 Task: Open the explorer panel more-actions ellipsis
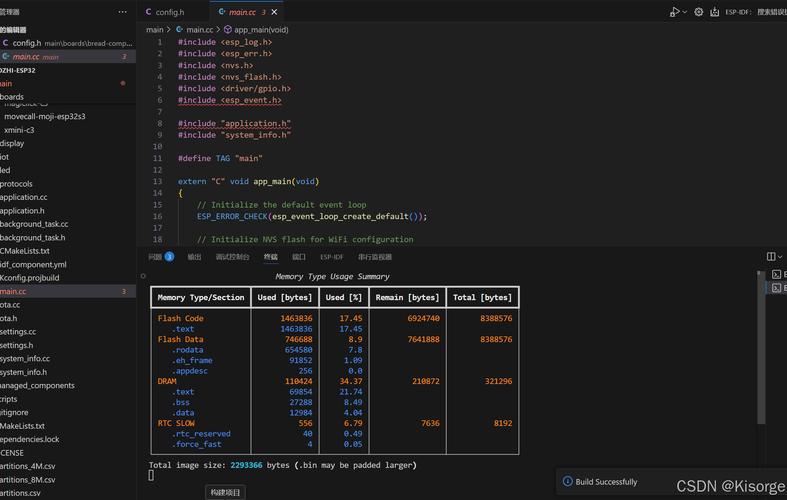[122, 12]
